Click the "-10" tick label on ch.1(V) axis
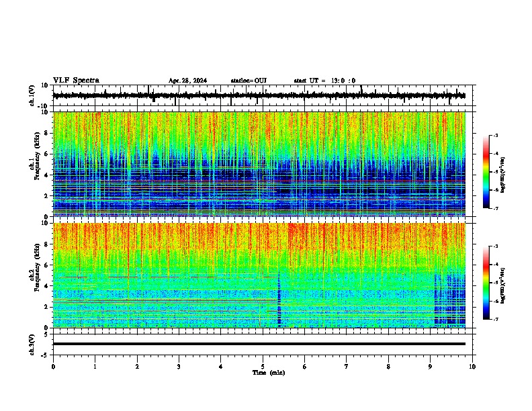 coord(43,106)
